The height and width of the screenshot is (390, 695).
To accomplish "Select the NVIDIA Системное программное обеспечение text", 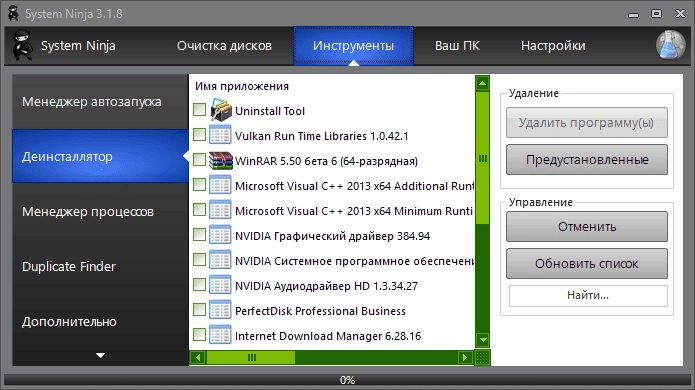I will click(354, 261).
